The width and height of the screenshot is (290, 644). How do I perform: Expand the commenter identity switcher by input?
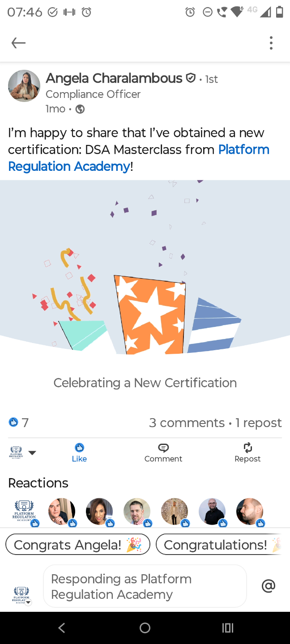[21, 596]
